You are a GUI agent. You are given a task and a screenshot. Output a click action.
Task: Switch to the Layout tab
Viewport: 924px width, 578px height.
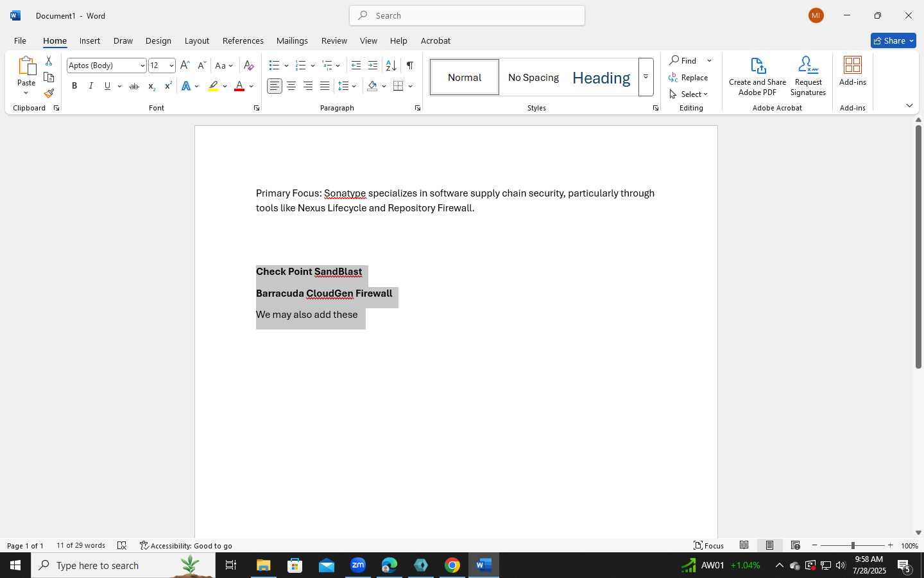point(197,40)
